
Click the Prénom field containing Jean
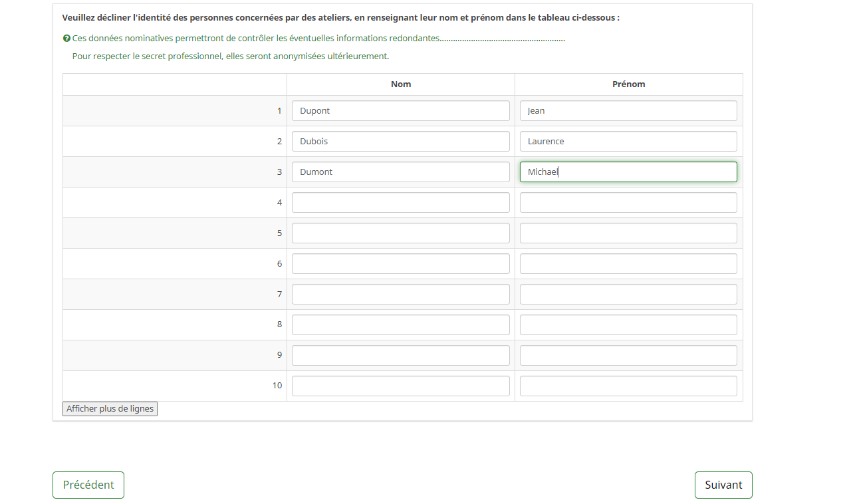(x=628, y=111)
